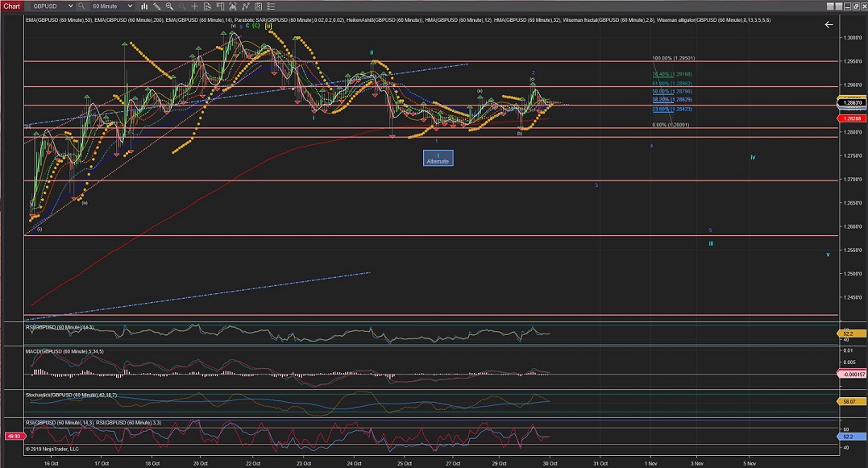Click the EMA indicator list at the chart top
The image size is (868, 468).
tap(398, 20)
